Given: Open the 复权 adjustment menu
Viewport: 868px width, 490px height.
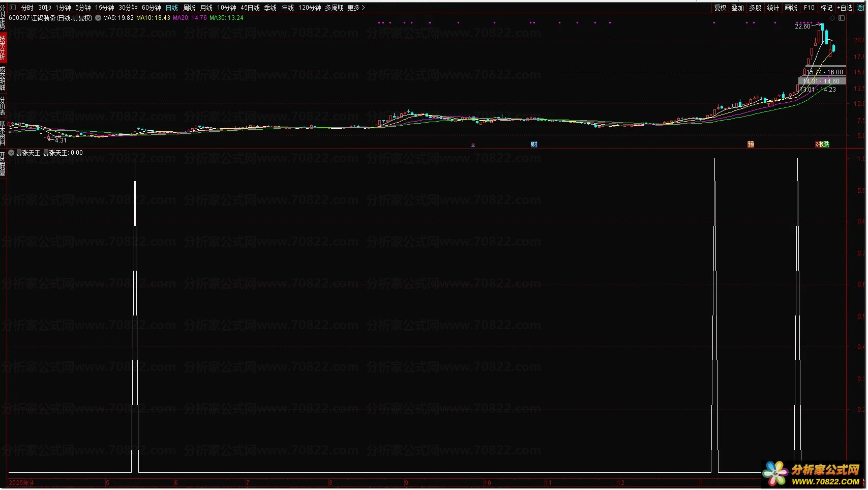Looking at the screenshot, I should (x=721, y=8).
